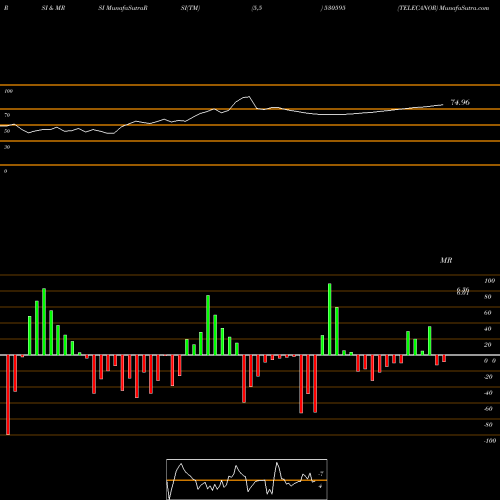Click the MR label above lower chart
The height and width of the screenshot is (500, 500).
point(446,260)
